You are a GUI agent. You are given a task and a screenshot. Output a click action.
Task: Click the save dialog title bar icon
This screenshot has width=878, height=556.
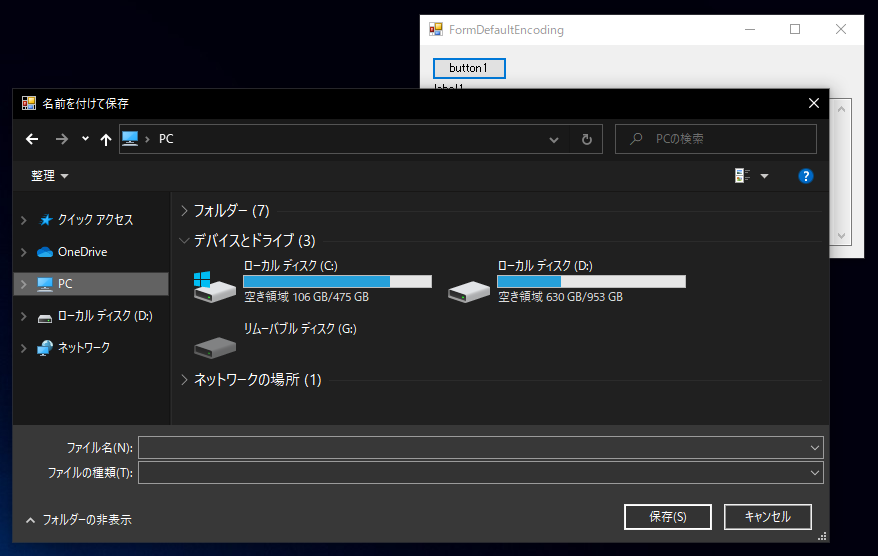29,103
